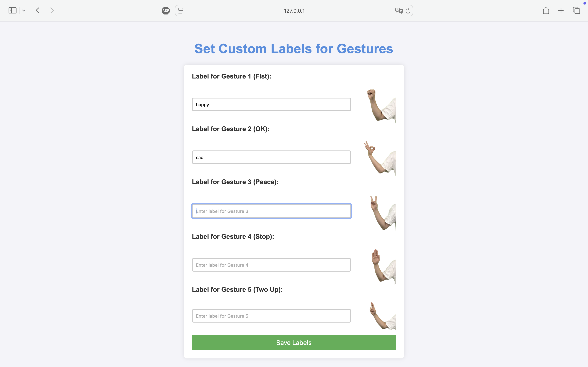Open the page reader menu icon

click(181, 11)
